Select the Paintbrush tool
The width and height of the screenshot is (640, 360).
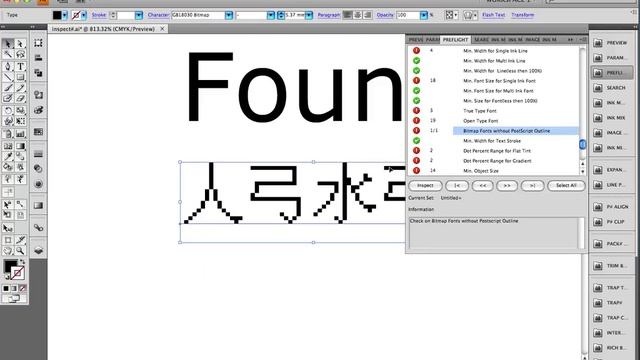[x=8, y=88]
